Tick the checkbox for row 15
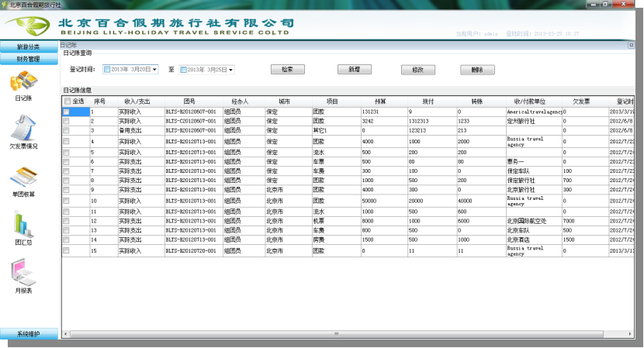Viewport: 644px width, 348px height. (66, 251)
